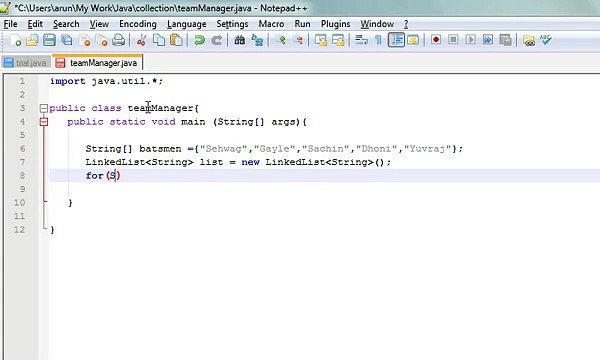Place cursor in "import java.util.*;" line
600x360 pixels.
click(106, 81)
